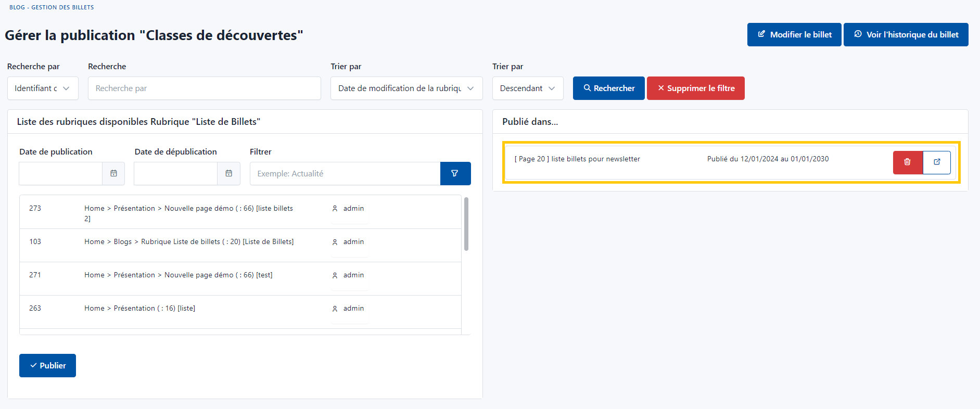Open calendar for Date de publication
This screenshot has width=980, height=409.
[x=113, y=174]
